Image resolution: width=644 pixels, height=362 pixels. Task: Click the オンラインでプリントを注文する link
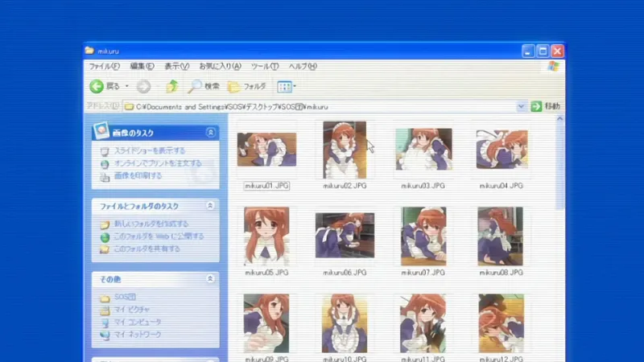[x=158, y=163]
